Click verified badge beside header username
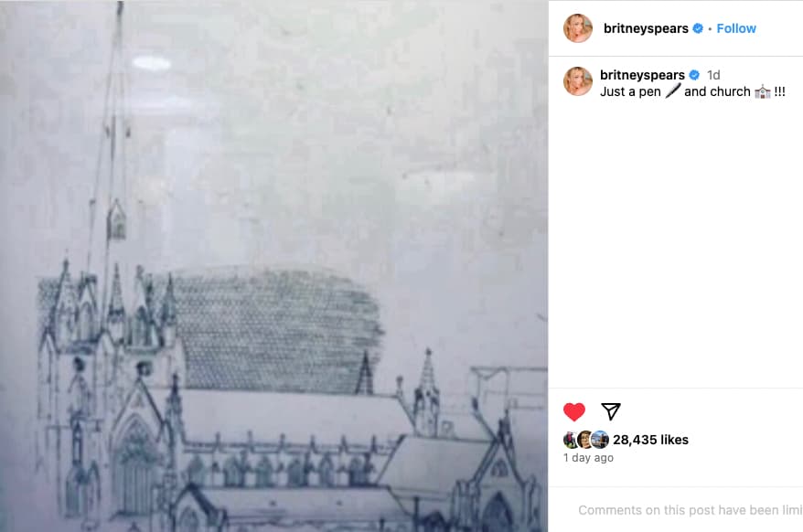 [698, 28]
